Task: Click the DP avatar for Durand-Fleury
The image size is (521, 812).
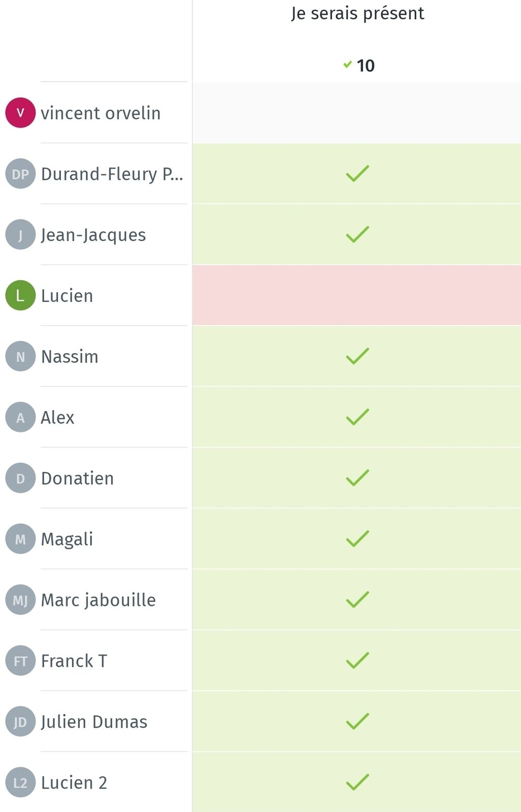Action: [x=20, y=174]
